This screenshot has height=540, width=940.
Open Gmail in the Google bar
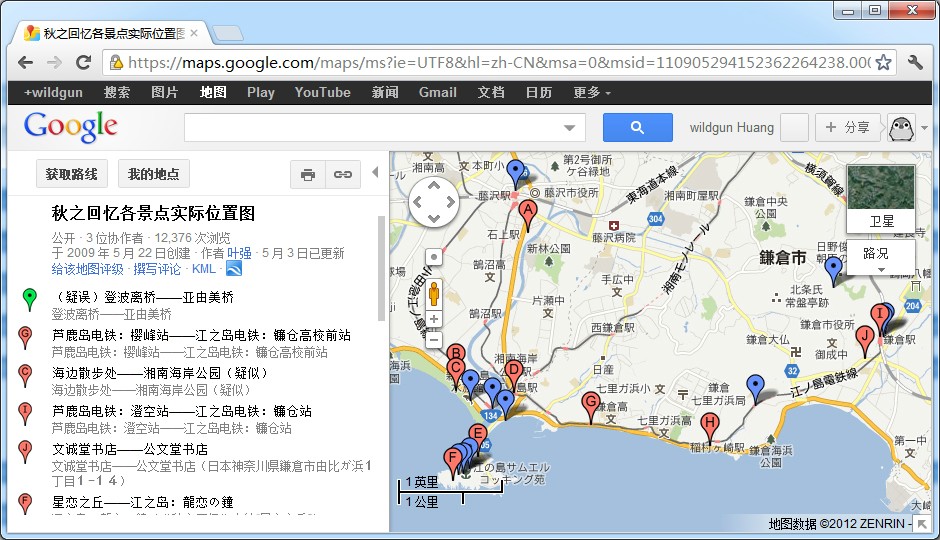tap(438, 92)
